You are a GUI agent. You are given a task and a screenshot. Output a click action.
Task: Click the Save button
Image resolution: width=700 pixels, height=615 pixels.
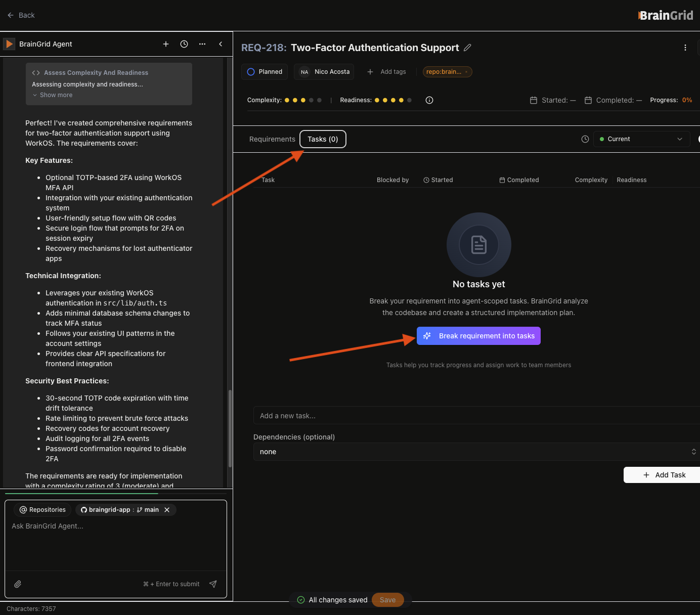[387, 600]
